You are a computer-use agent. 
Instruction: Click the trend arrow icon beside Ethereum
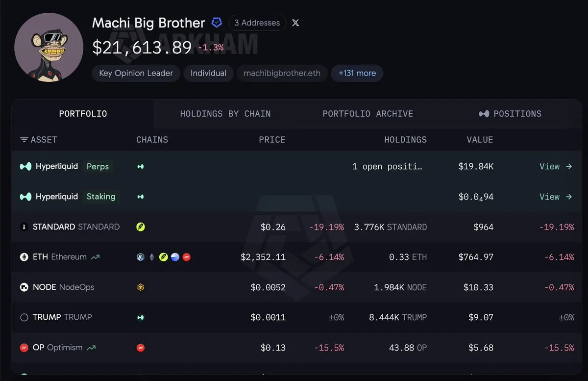click(95, 257)
